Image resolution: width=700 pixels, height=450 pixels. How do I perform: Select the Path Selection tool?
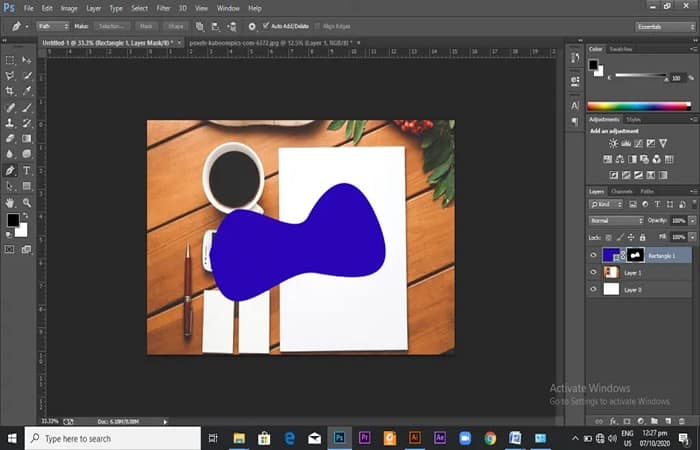pyautogui.click(x=10, y=186)
